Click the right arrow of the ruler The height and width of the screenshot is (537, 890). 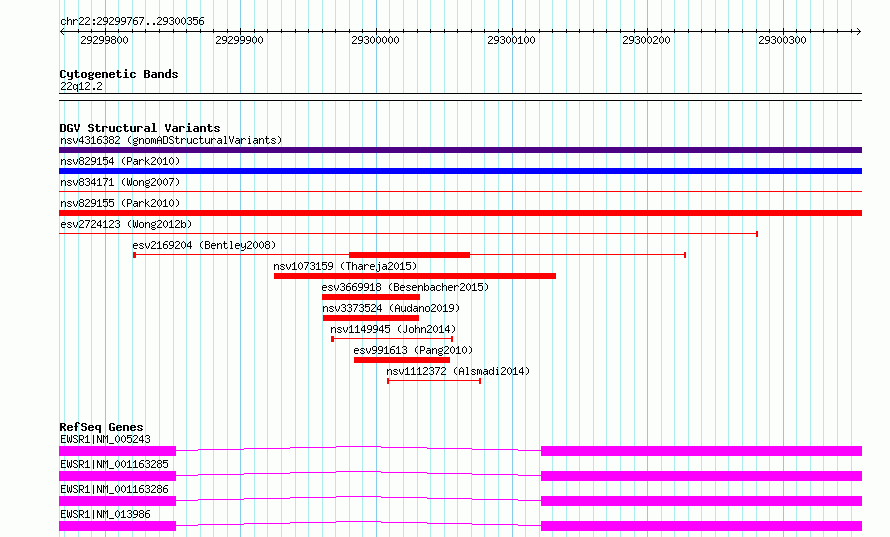click(x=859, y=32)
